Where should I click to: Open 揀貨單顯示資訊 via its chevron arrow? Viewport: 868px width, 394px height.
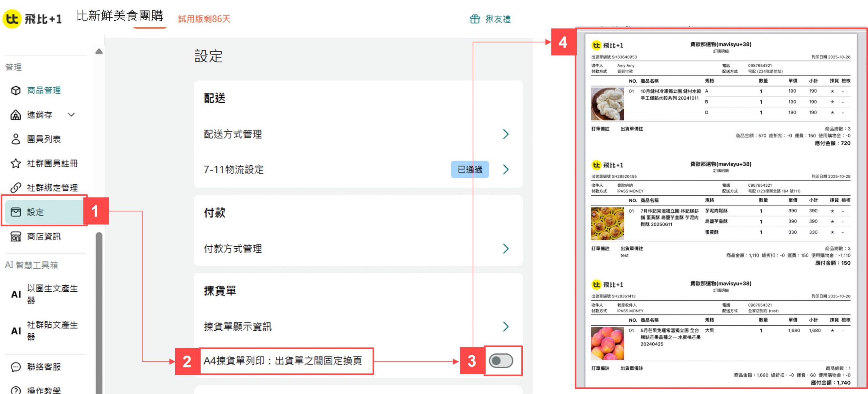506,327
